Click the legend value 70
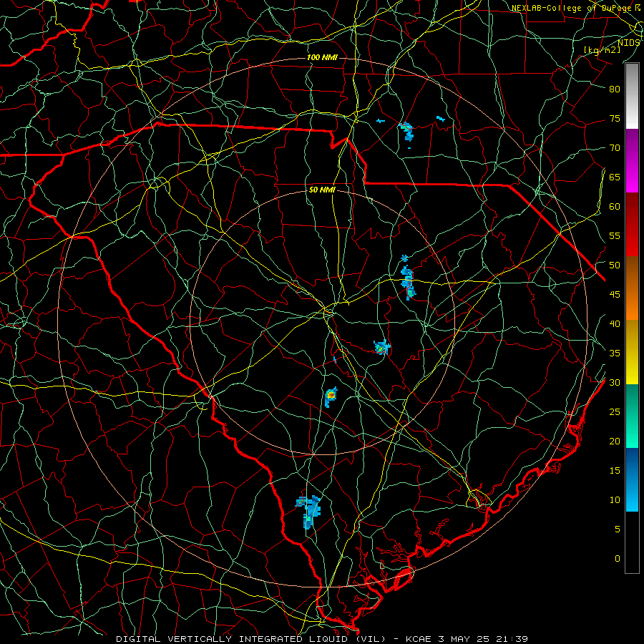The height and width of the screenshot is (644, 644). click(x=615, y=148)
